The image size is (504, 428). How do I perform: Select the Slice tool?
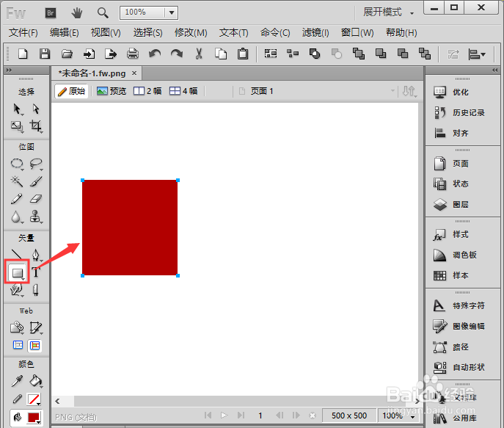pyautogui.click(x=36, y=327)
